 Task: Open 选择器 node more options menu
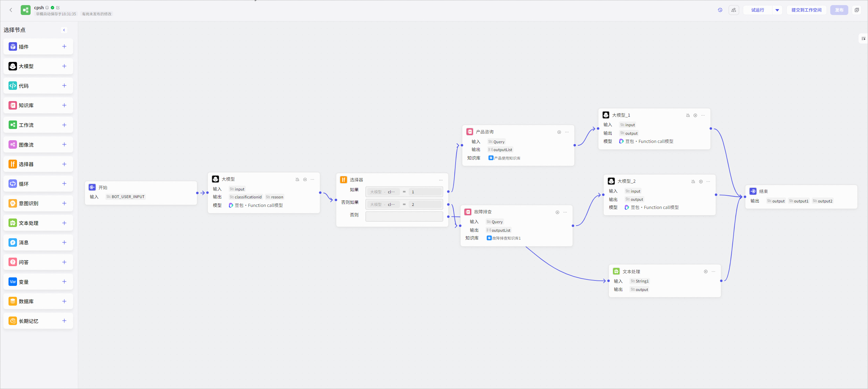pos(441,180)
